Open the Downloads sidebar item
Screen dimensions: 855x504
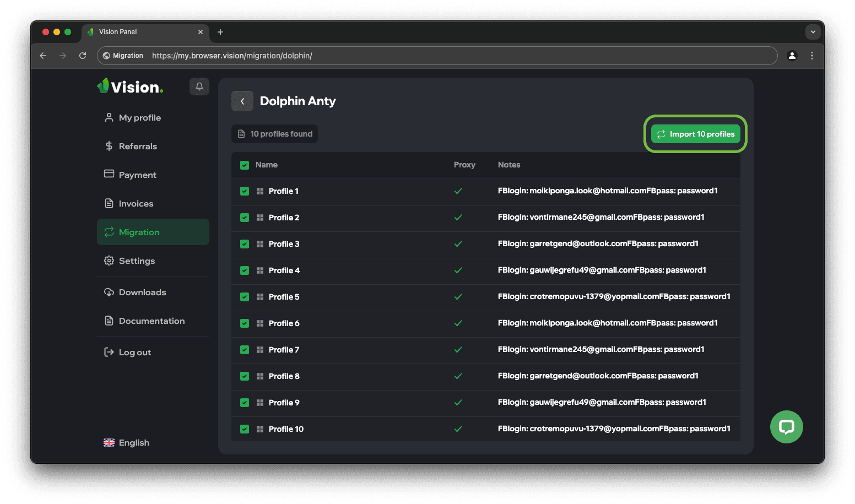(x=142, y=292)
